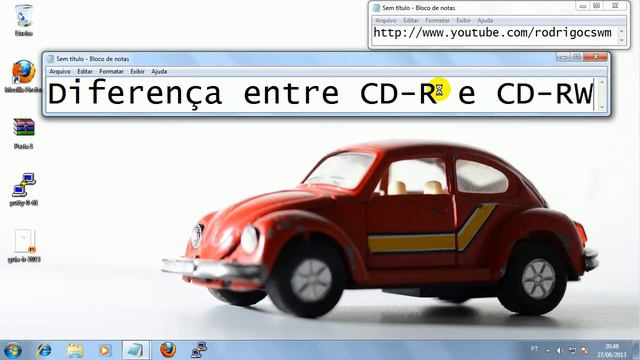Open Formatar menu in small Notepad window
This screenshot has height=360, width=640.
tap(438, 20)
